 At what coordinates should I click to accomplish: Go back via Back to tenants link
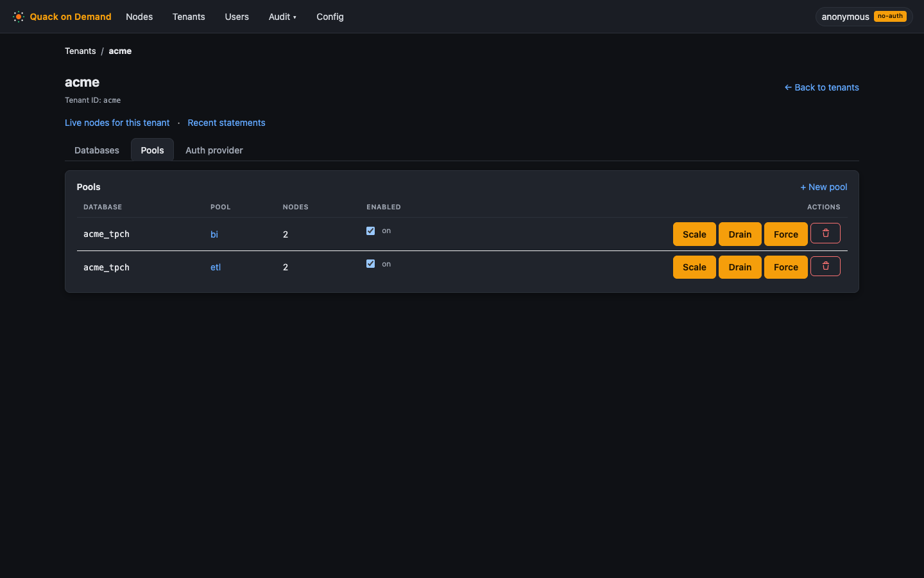tap(821, 87)
